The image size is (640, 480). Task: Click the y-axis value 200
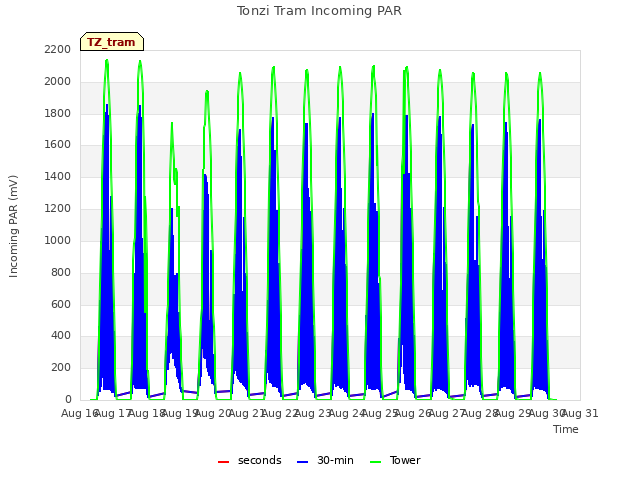[61, 368]
